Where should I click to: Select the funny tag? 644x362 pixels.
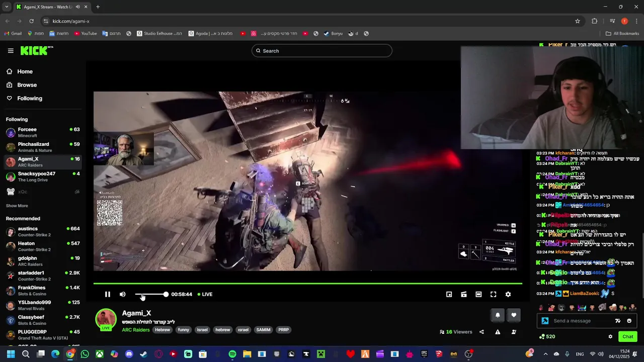click(184, 330)
